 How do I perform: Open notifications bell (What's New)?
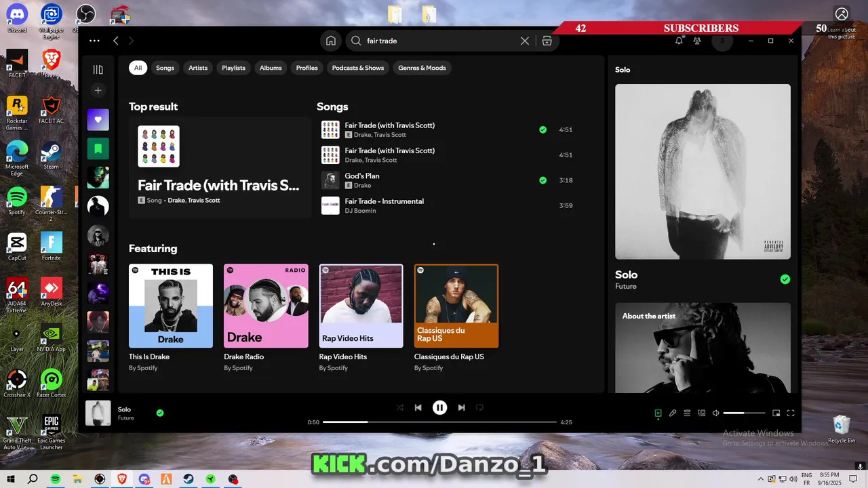pos(679,41)
